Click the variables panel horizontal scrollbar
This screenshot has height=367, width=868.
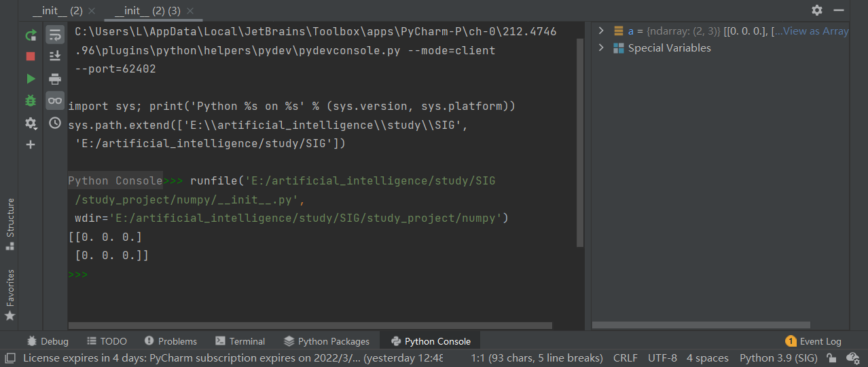701,326
